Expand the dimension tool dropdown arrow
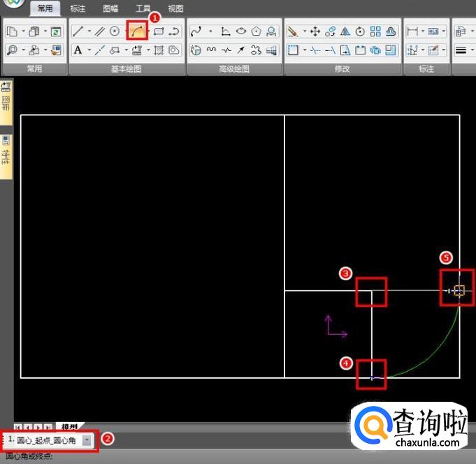The image size is (476, 464). (x=423, y=31)
